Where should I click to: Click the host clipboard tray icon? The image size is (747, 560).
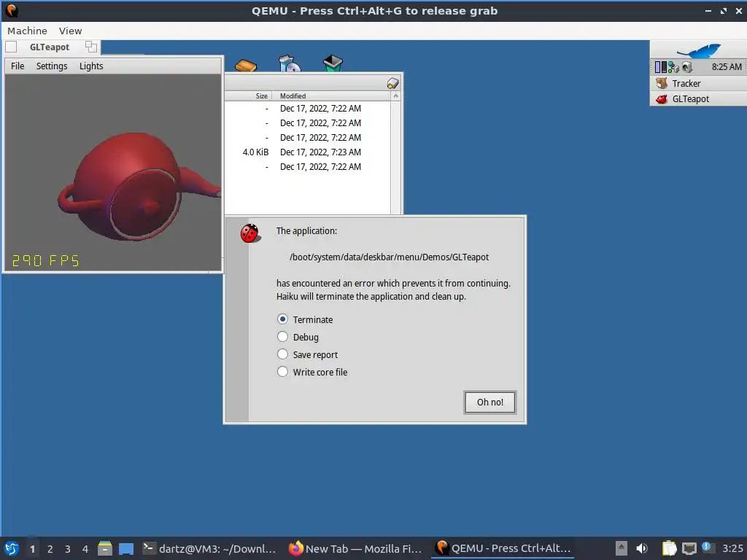[669, 548]
